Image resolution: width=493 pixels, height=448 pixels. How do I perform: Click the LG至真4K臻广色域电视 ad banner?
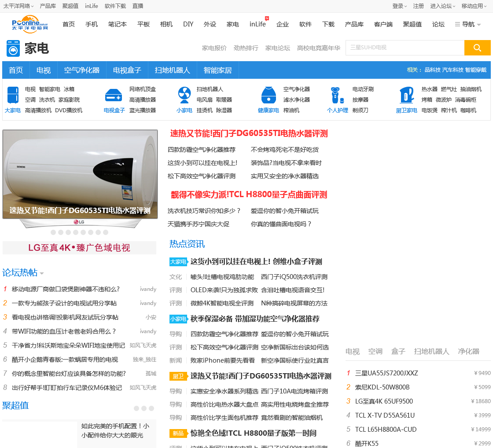pos(79,248)
